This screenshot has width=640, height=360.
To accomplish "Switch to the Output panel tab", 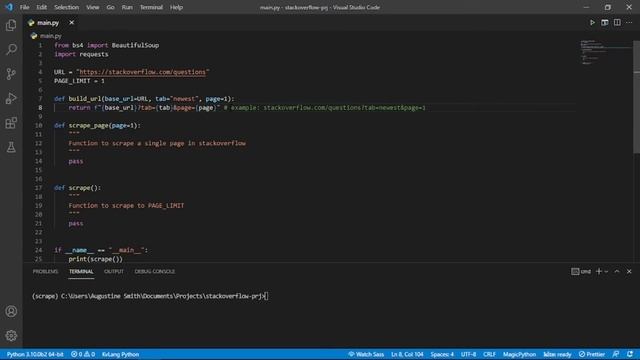I will pos(113,271).
